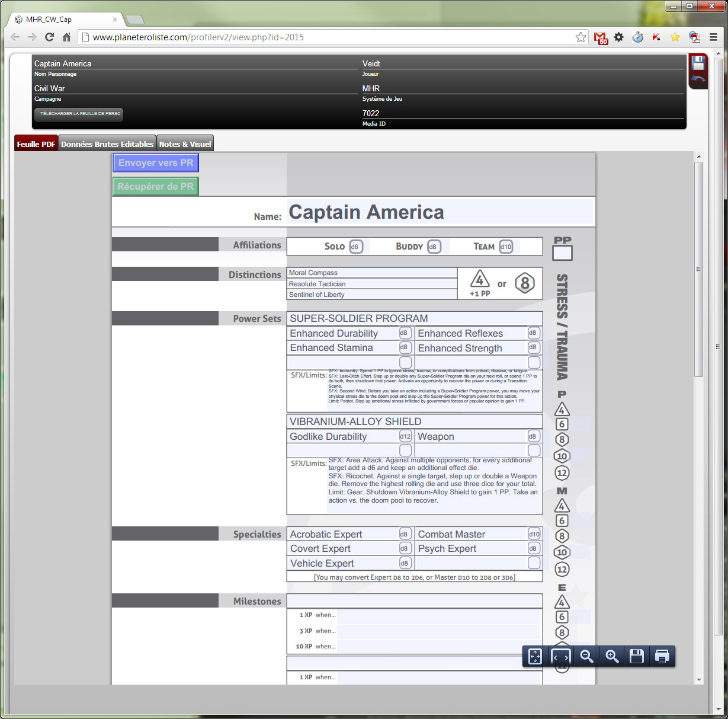Fit PDF to page in floating toolbar
The image size is (728, 719).
click(x=535, y=656)
